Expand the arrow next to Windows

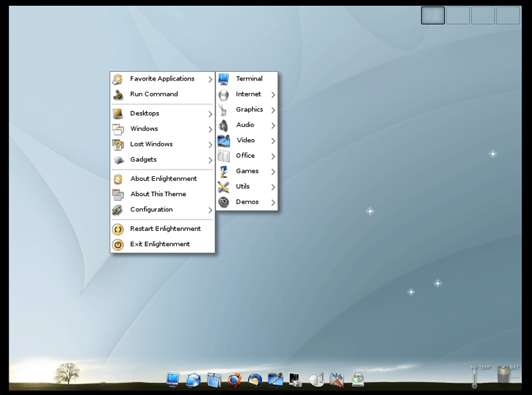[x=210, y=129]
